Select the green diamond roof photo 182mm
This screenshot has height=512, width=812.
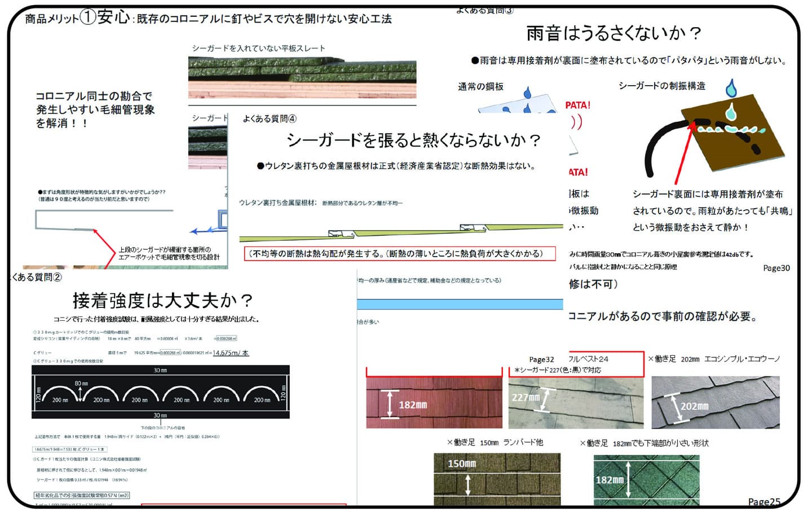tap(646, 479)
